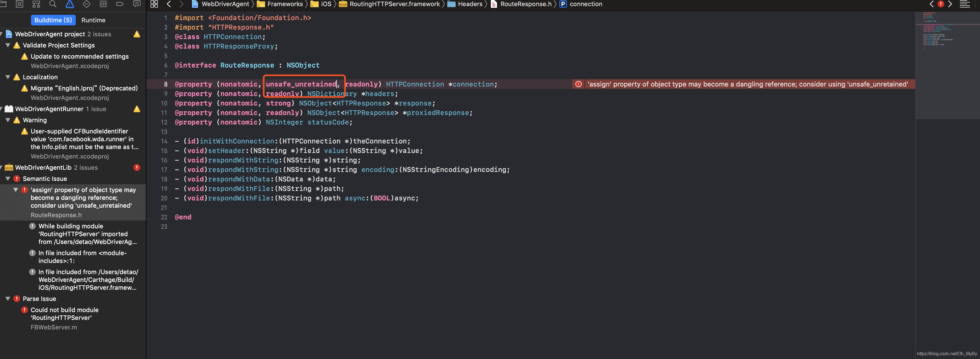Open the Report navigator speech bubble
Viewport: 980px width, 359px height.
[137, 4]
